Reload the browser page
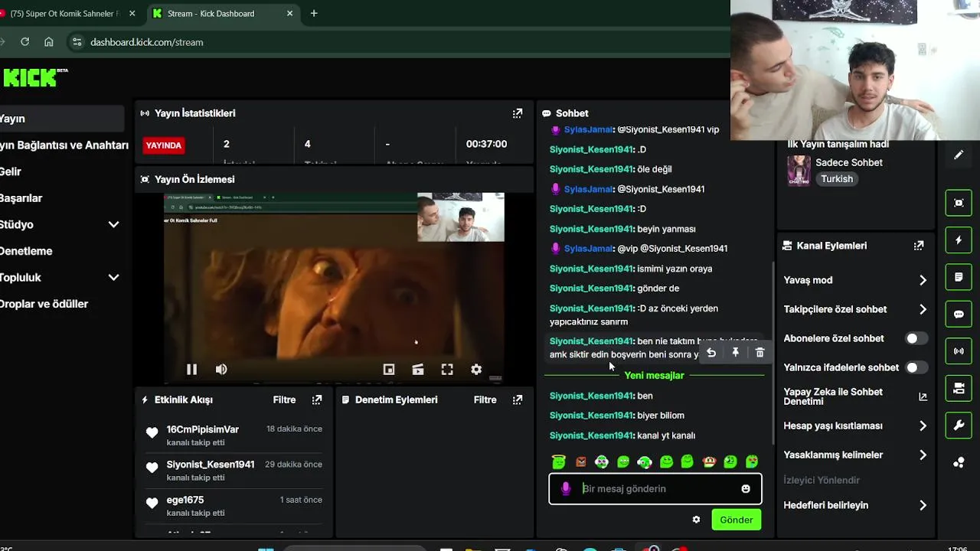980x551 pixels. pyautogui.click(x=24, y=42)
